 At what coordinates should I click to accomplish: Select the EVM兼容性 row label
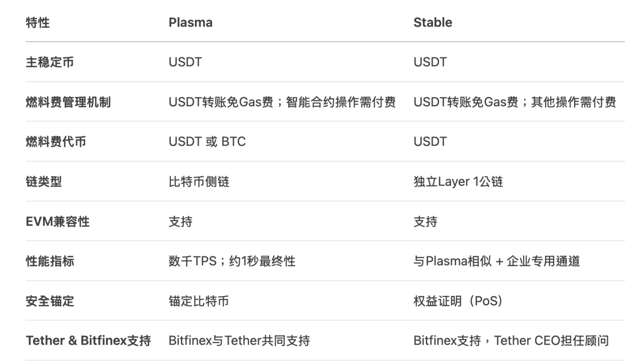[57, 221]
